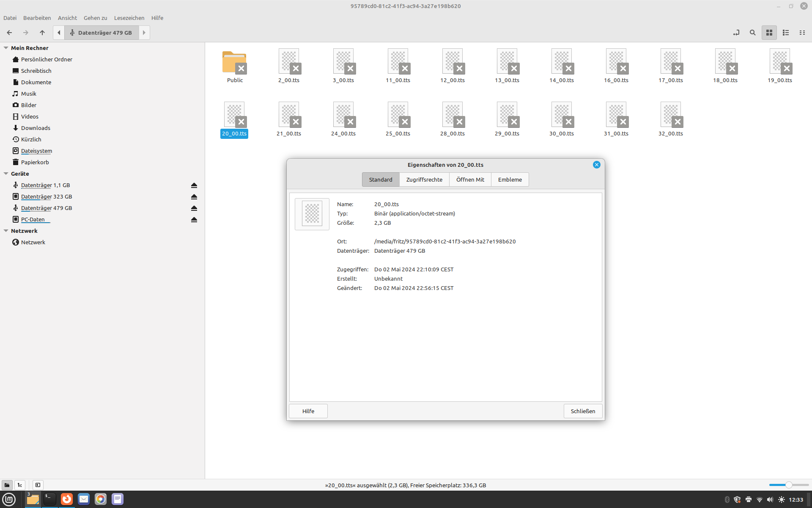
Task: Collapse the Mein Rechner section
Action: pos(6,48)
